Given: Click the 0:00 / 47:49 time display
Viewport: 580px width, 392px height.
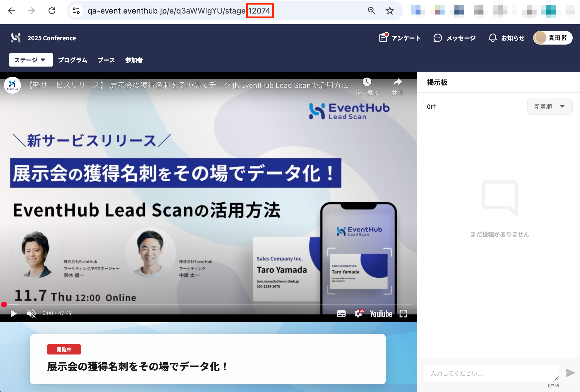Looking at the screenshot, I should click(x=57, y=313).
